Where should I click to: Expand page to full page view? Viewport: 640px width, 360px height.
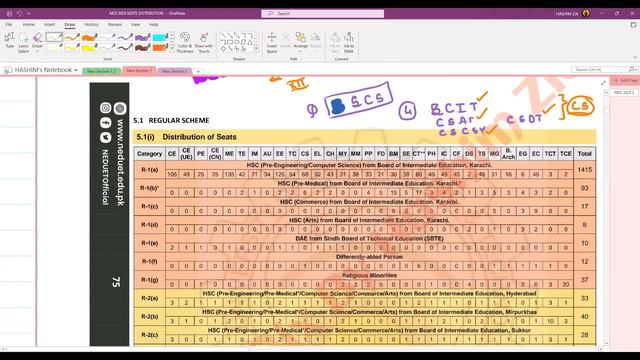603,83
